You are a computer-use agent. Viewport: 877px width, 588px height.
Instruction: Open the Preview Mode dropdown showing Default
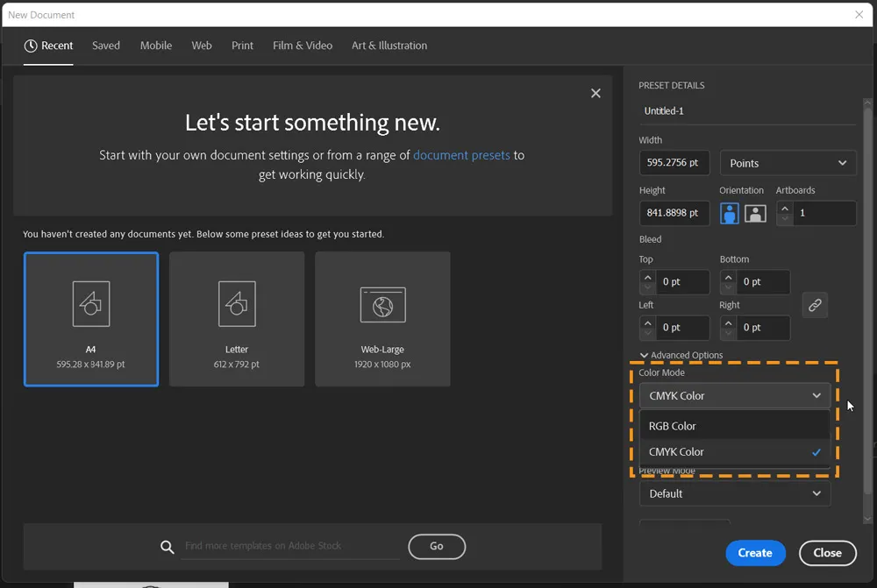pyautogui.click(x=735, y=493)
